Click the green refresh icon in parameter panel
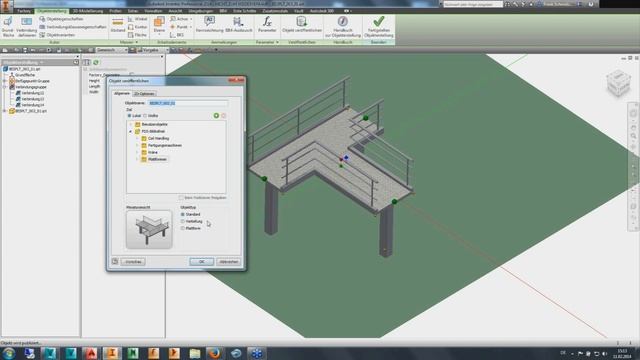Viewport: 640px width, 360px height. (x=96, y=62)
